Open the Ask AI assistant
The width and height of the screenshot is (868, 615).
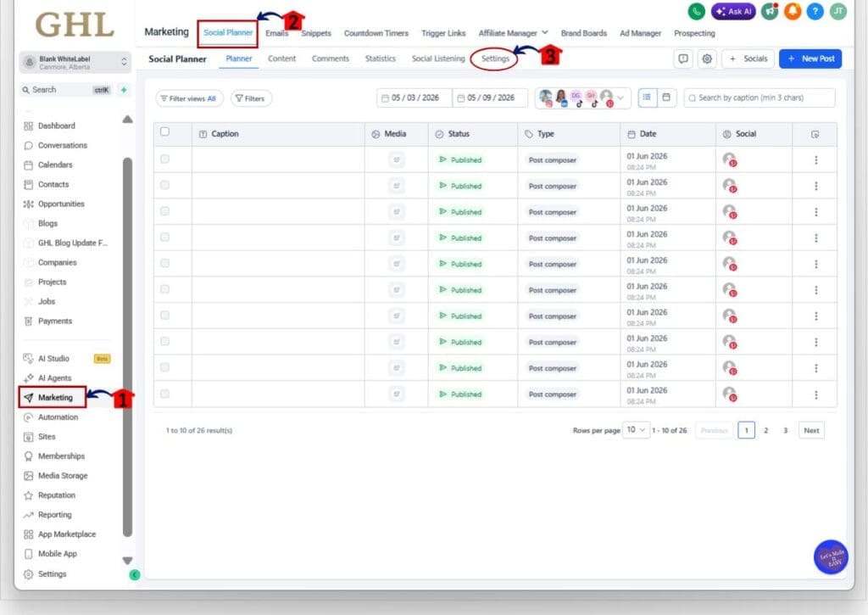pyautogui.click(x=733, y=11)
